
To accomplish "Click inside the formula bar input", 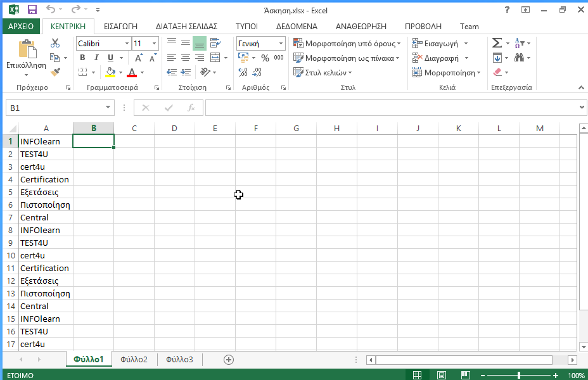I will click(392, 108).
